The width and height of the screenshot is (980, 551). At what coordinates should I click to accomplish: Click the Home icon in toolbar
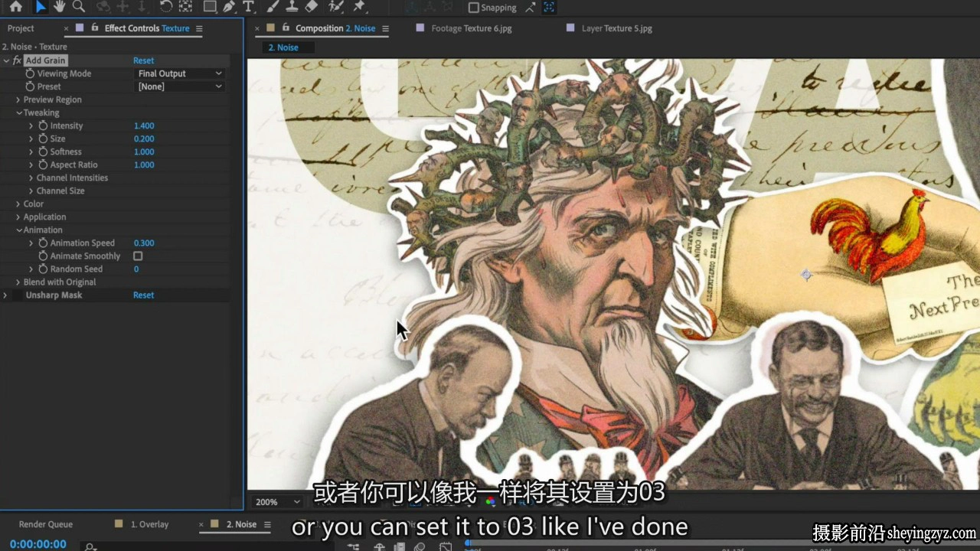click(x=16, y=7)
